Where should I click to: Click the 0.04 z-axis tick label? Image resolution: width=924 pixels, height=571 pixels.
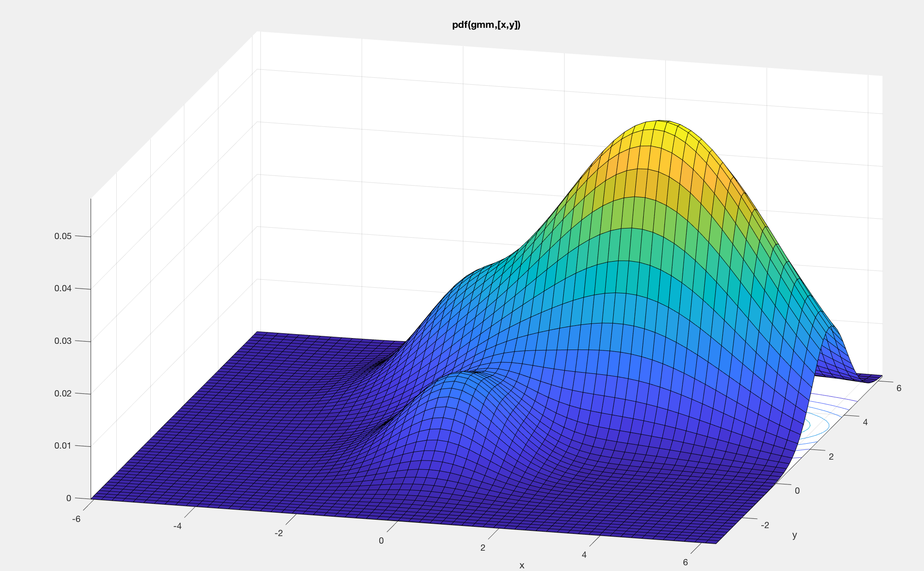pyautogui.click(x=63, y=289)
